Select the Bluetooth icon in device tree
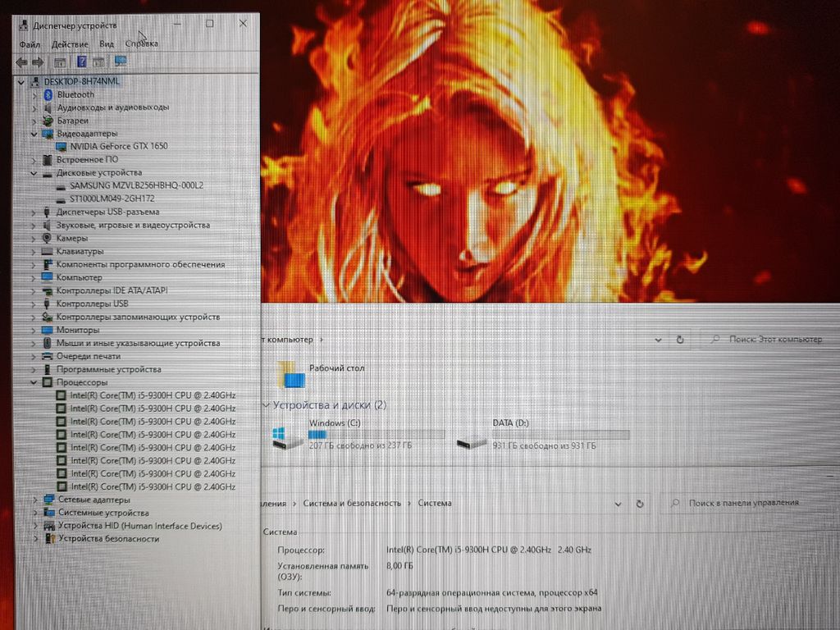The height and width of the screenshot is (630, 840). [48, 94]
